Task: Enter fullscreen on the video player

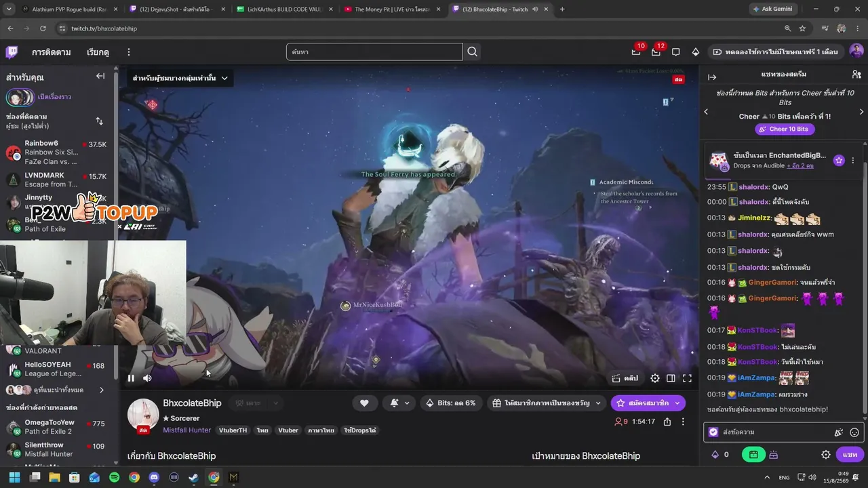Action: [x=687, y=378]
